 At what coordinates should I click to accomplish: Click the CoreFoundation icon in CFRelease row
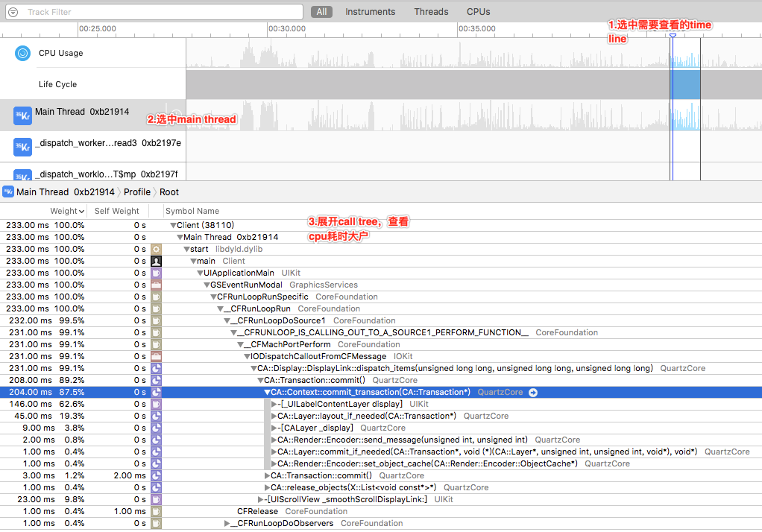tap(156, 511)
